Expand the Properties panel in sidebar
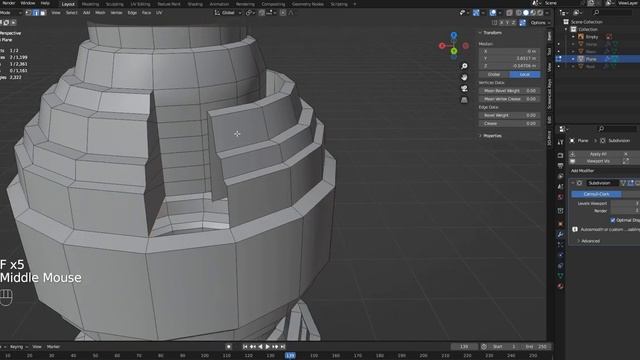 tap(480, 136)
